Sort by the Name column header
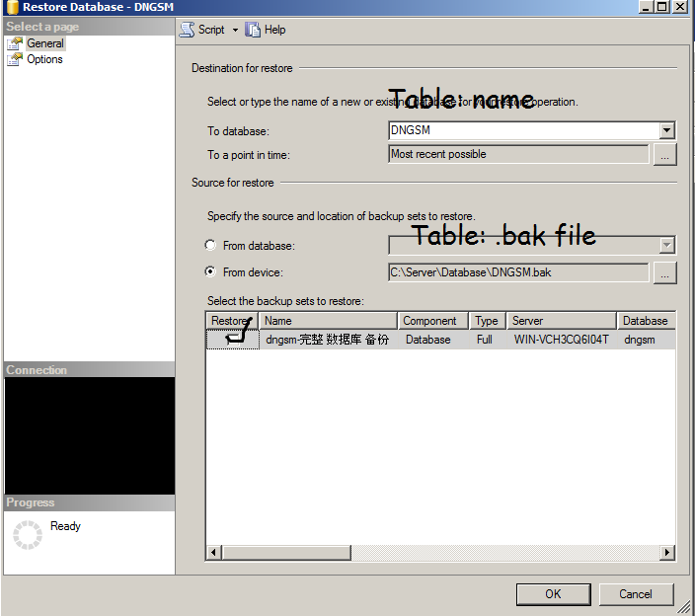 [x=328, y=321]
